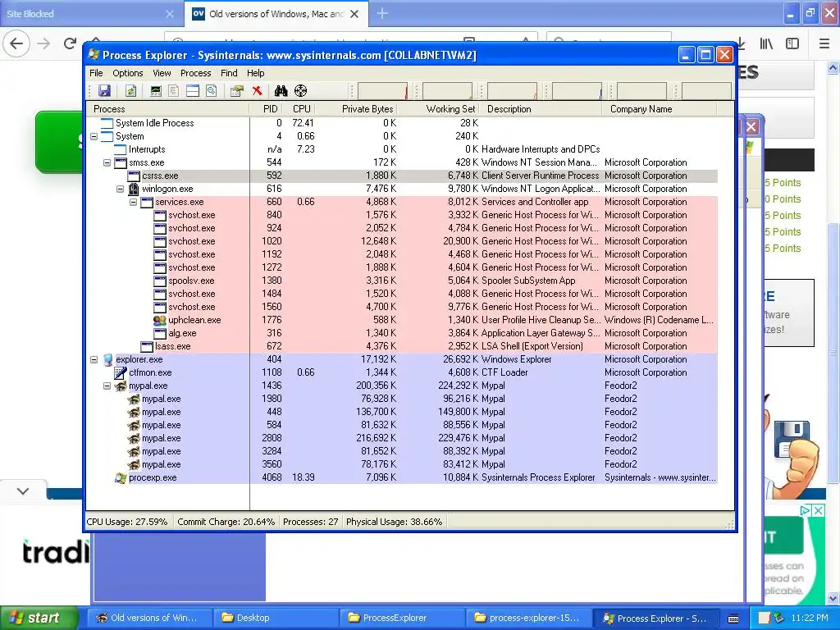Switch to the Desktop taskbar button
840x630 pixels.
point(276,619)
